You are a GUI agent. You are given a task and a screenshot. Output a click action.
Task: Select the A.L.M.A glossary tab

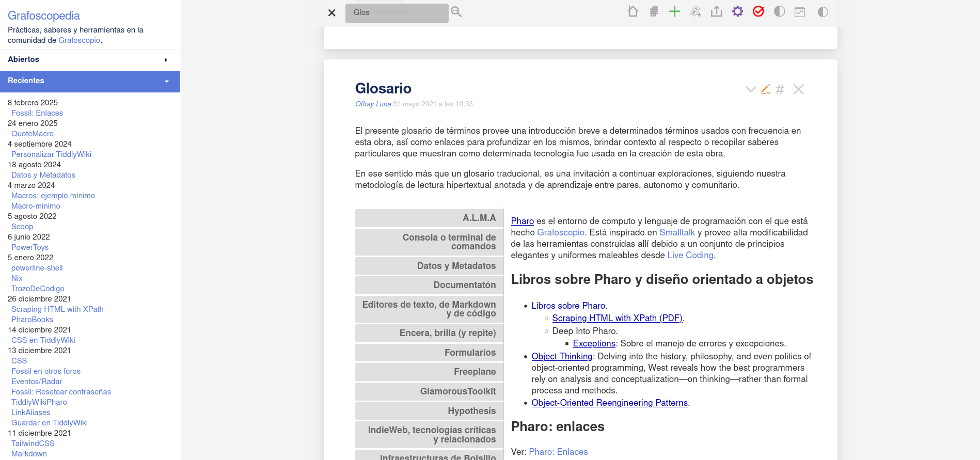tap(429, 218)
